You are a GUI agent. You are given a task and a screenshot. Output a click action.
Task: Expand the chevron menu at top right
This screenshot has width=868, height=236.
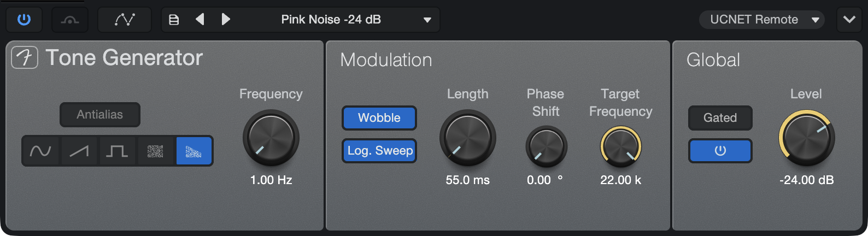(x=849, y=20)
